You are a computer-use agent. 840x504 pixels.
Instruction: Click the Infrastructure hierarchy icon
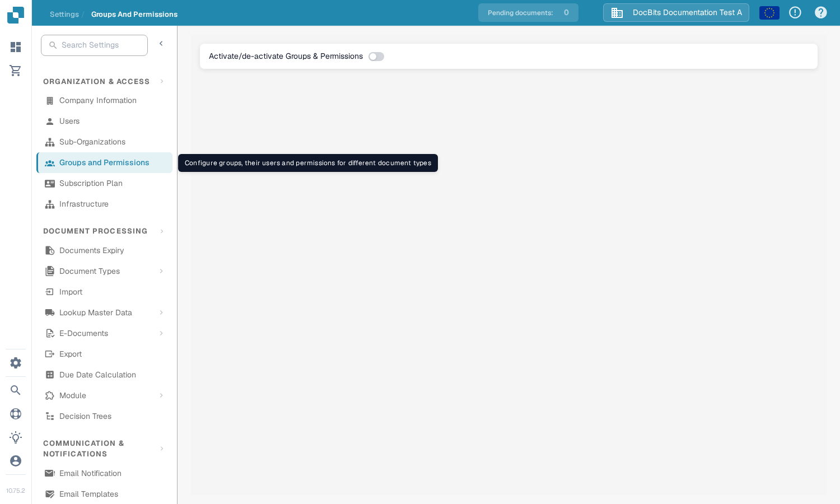50,204
